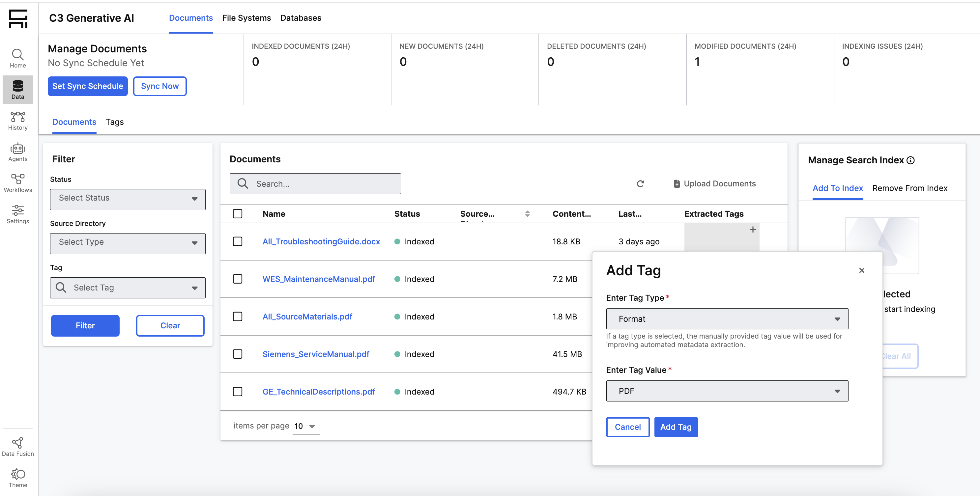Click the Manage Search Index info icon

point(911,160)
